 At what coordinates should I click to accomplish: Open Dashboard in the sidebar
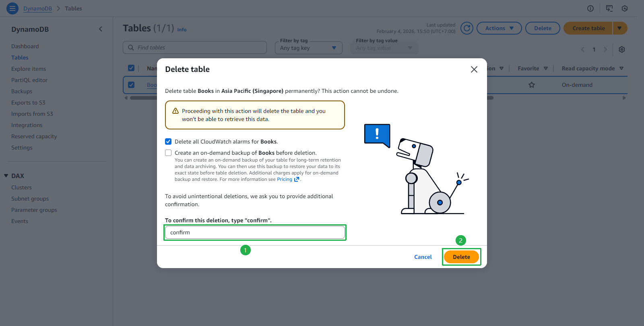click(25, 46)
